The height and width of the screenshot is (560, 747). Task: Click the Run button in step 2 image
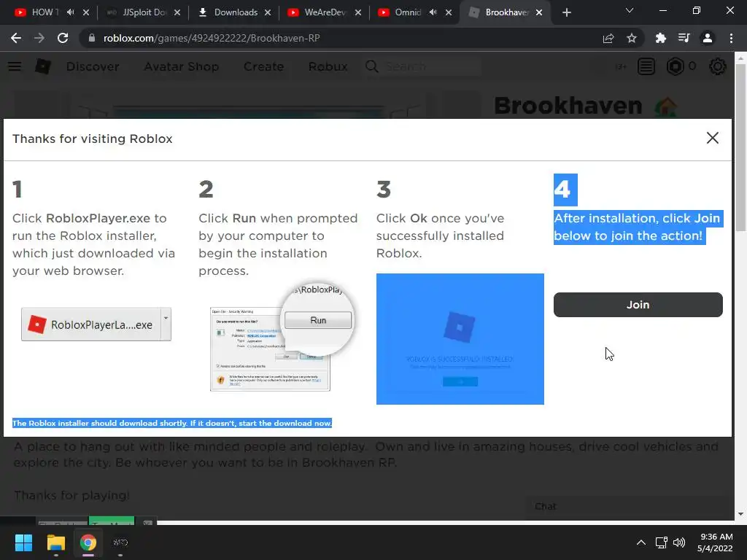[318, 320]
